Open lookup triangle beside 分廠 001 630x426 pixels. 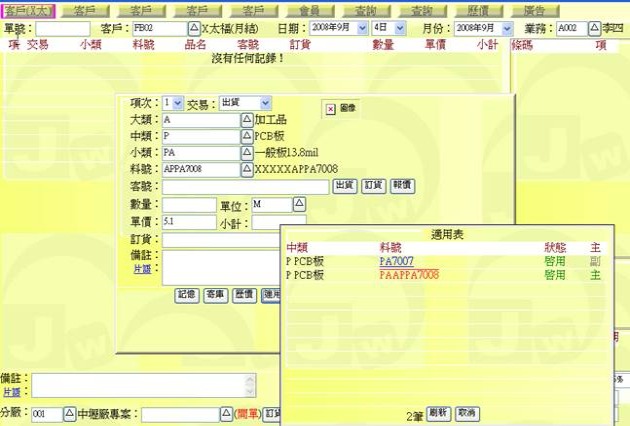click(69, 413)
